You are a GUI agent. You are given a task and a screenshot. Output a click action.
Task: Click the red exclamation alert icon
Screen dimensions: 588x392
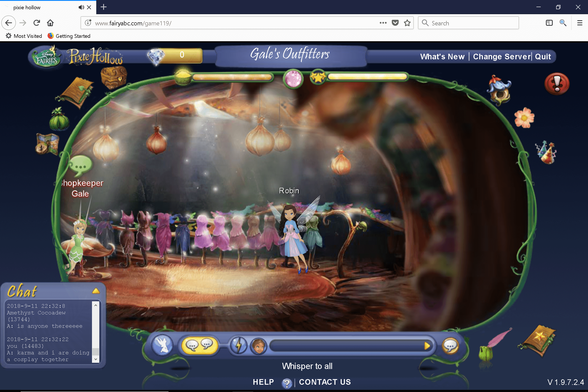pyautogui.click(x=557, y=84)
